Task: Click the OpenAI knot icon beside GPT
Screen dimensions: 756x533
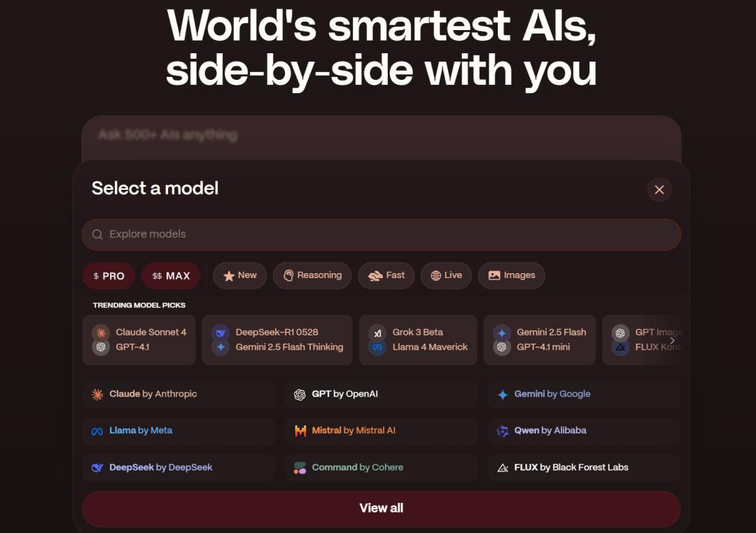Action: (x=300, y=394)
